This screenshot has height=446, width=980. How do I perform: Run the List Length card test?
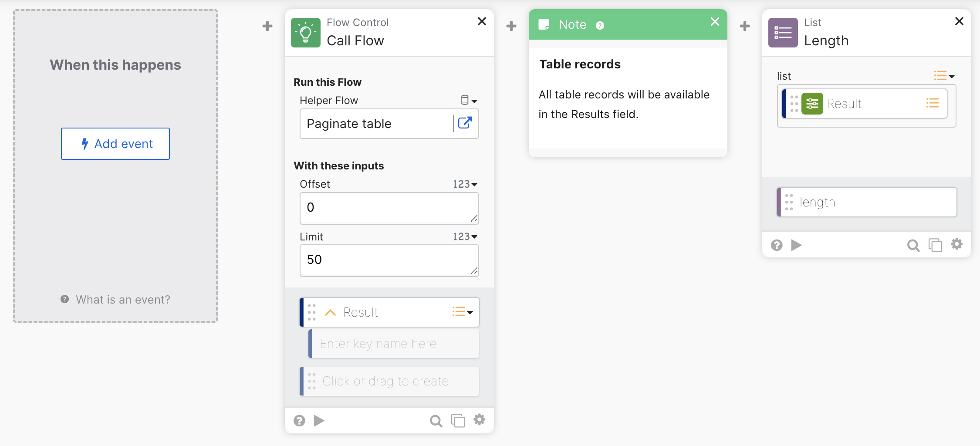point(796,245)
